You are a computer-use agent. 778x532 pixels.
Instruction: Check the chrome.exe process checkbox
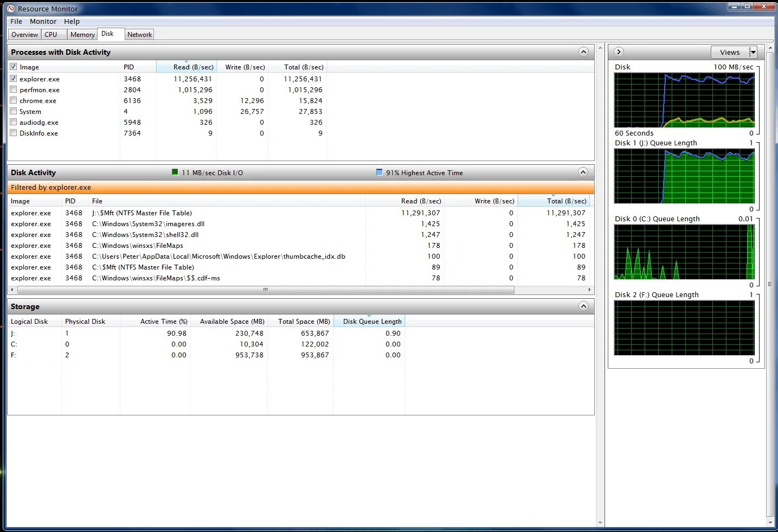tap(14, 100)
